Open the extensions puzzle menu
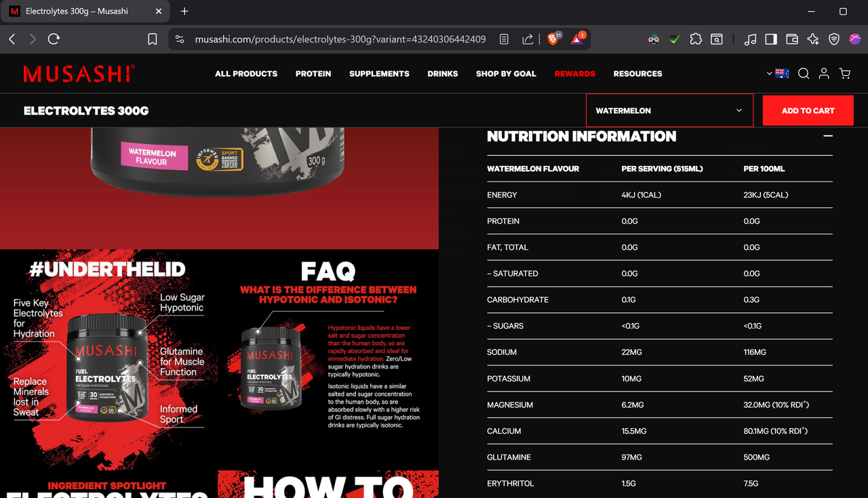Image resolution: width=868 pixels, height=498 pixels. click(x=696, y=39)
